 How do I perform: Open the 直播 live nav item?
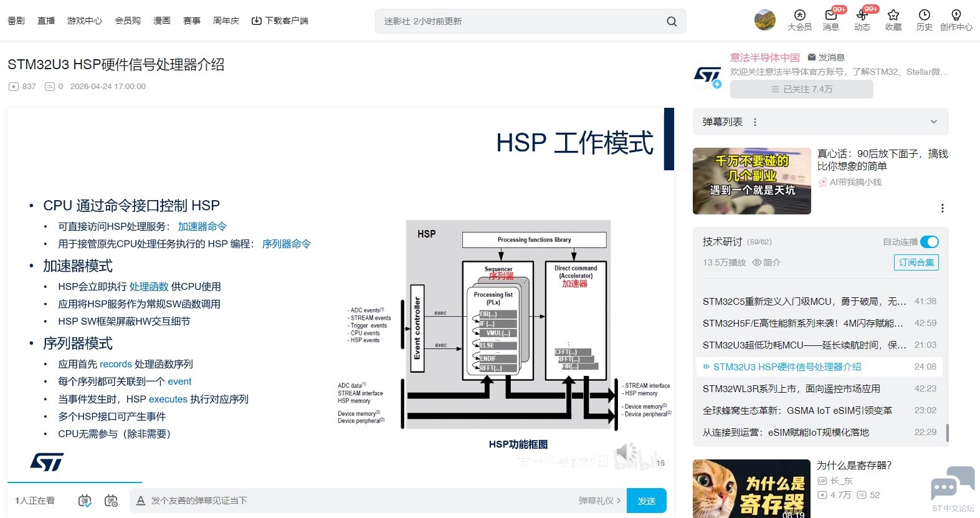click(46, 21)
